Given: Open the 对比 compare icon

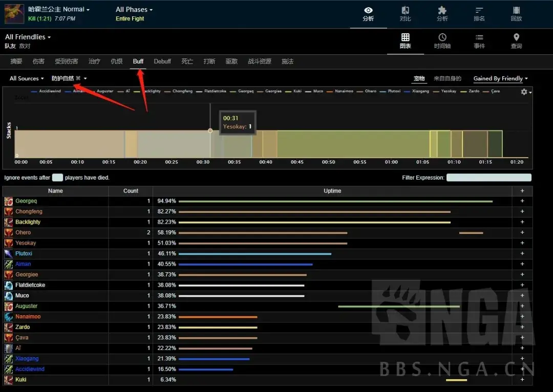Looking at the screenshot, I should click(x=405, y=14).
